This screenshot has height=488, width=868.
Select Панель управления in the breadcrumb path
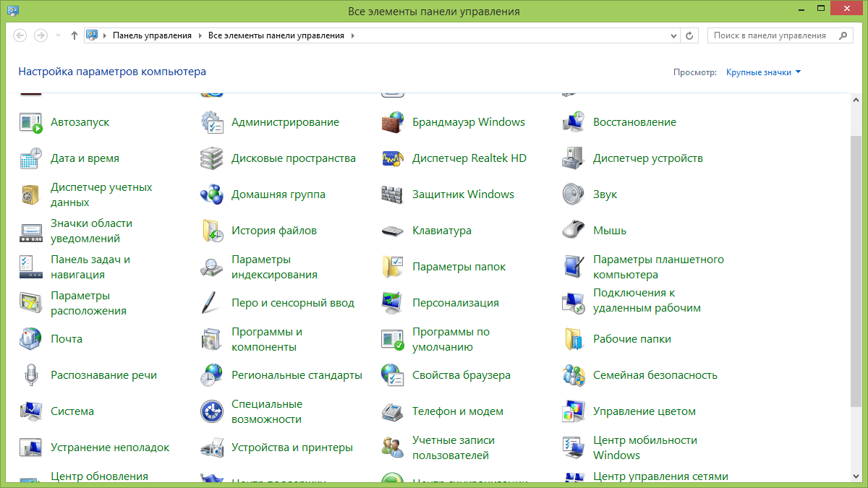pos(152,35)
